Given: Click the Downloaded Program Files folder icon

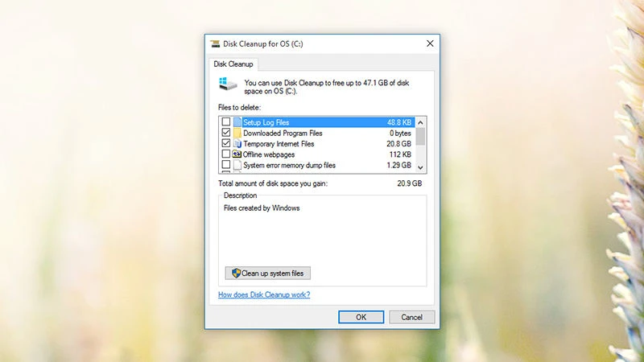Looking at the screenshot, I should [x=237, y=133].
